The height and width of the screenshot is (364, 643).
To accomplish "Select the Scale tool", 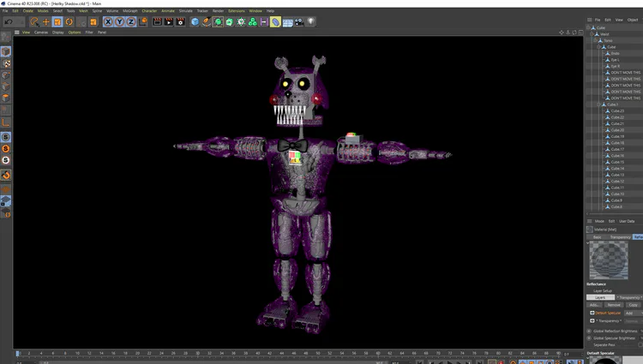I will click(x=57, y=21).
